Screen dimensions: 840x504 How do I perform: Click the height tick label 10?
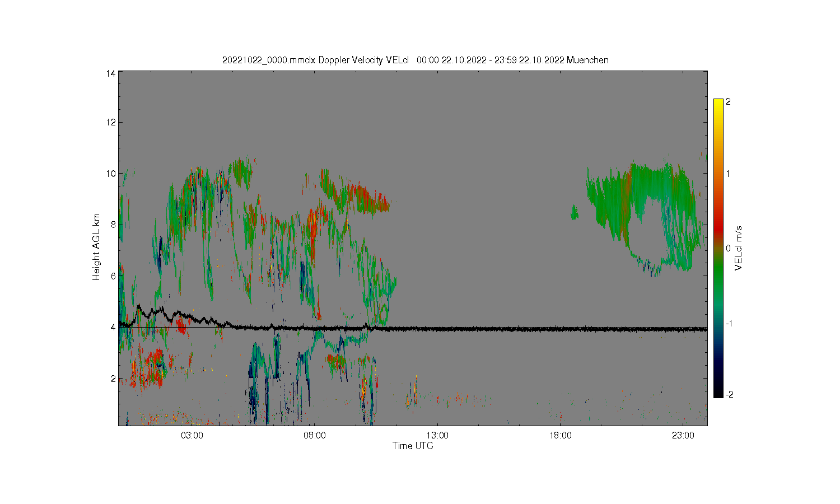pos(111,174)
